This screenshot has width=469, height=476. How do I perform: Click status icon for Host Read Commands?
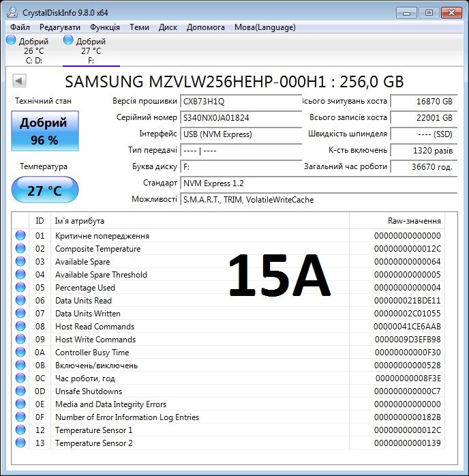click(x=20, y=326)
